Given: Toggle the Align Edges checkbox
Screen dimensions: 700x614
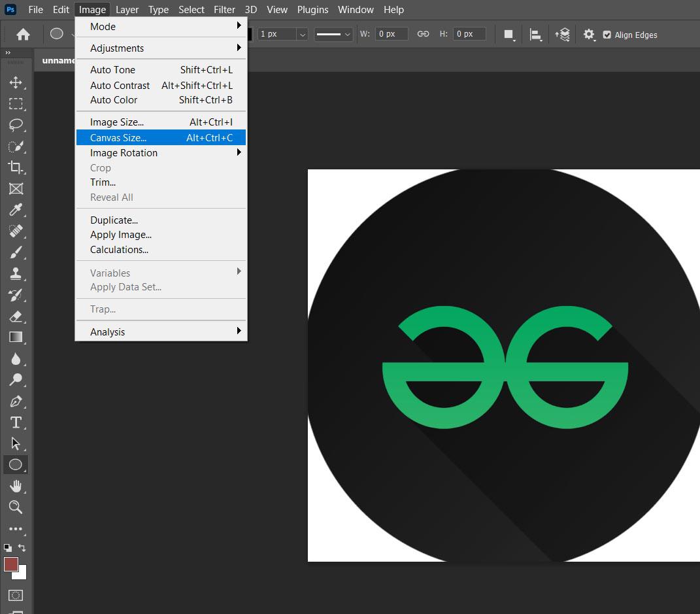Looking at the screenshot, I should (x=607, y=35).
